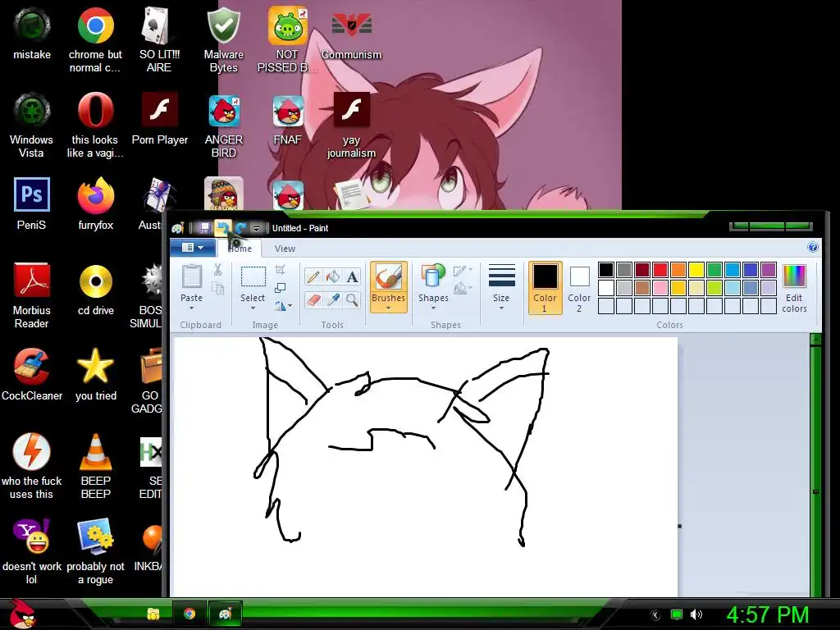Click the Paint Help question mark icon
840x630 pixels.
pos(813,247)
